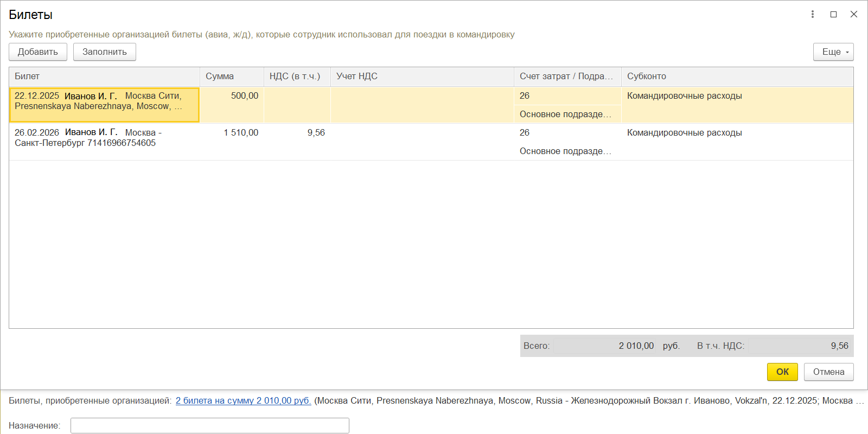The height and width of the screenshot is (434, 868).
Task: Click the НДС (в т.ч.) column header
Action: (297, 76)
